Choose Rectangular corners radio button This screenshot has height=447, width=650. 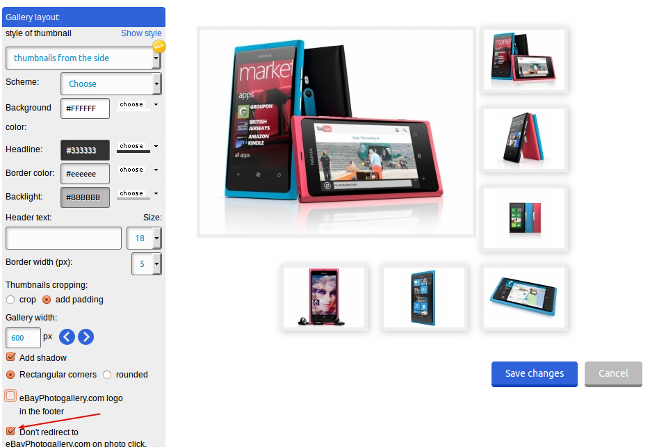pos(11,374)
